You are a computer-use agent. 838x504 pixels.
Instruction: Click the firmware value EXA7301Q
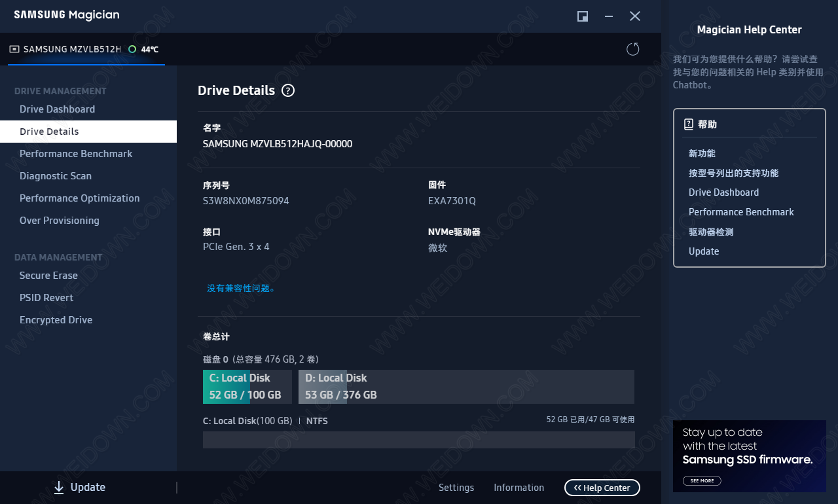(x=452, y=201)
